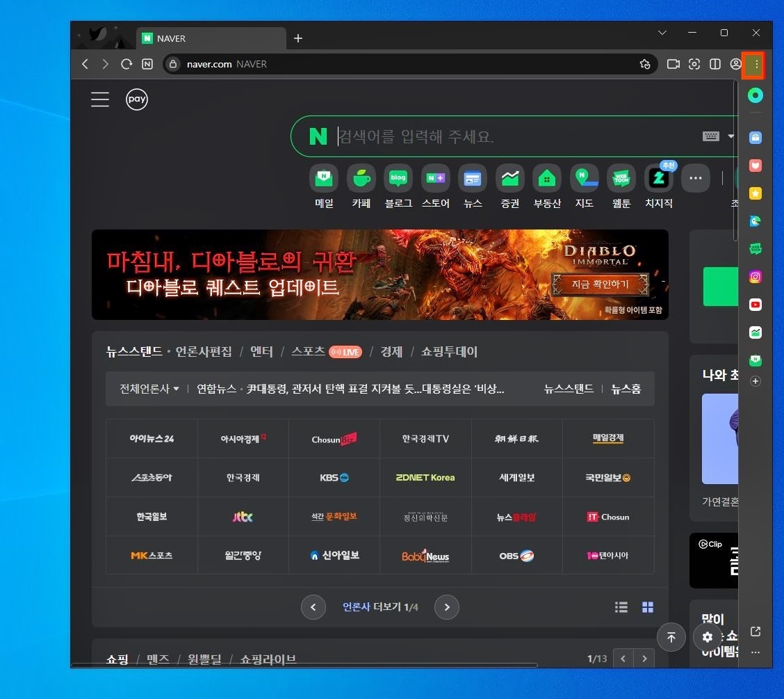Show next page of press list
This screenshot has height=699, width=784.
(x=446, y=607)
